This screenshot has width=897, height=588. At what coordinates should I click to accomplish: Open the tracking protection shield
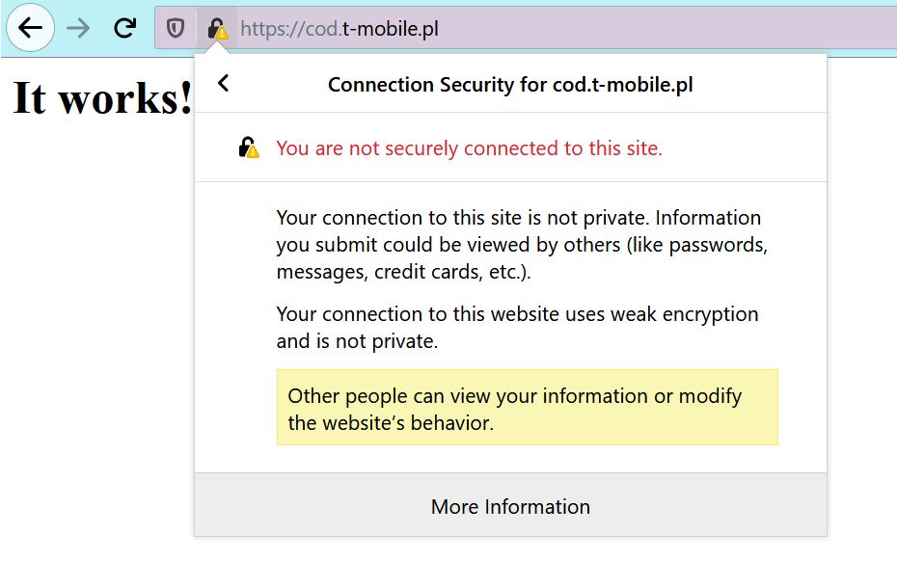(x=176, y=29)
